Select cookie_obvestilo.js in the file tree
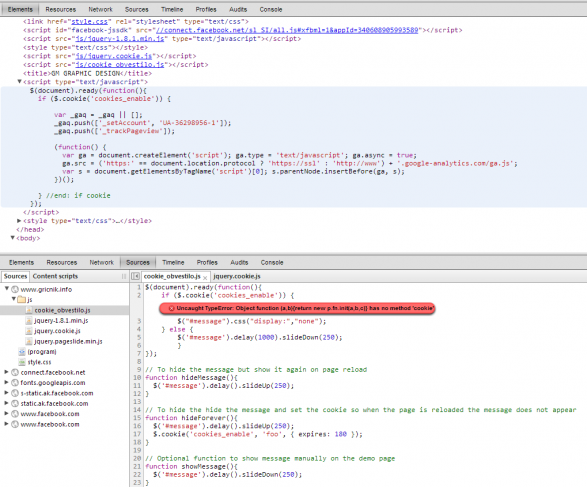Viewport: 587px width, 487px height. (x=62, y=310)
